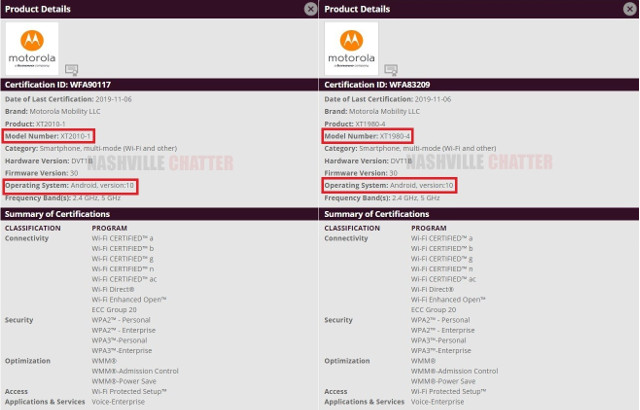This screenshot has height=410, width=640.
Task: Click Wi-Fi Protected Setup in the left panel
Action: tap(130, 392)
